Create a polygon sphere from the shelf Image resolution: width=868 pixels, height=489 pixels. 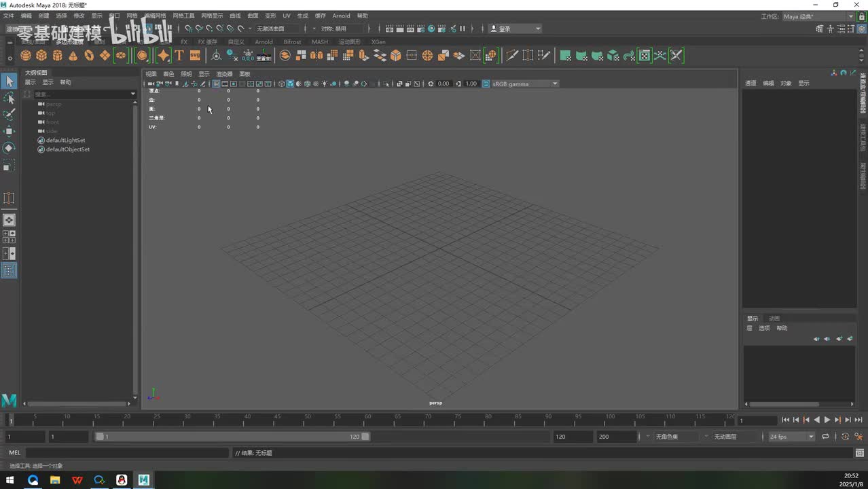click(x=25, y=56)
